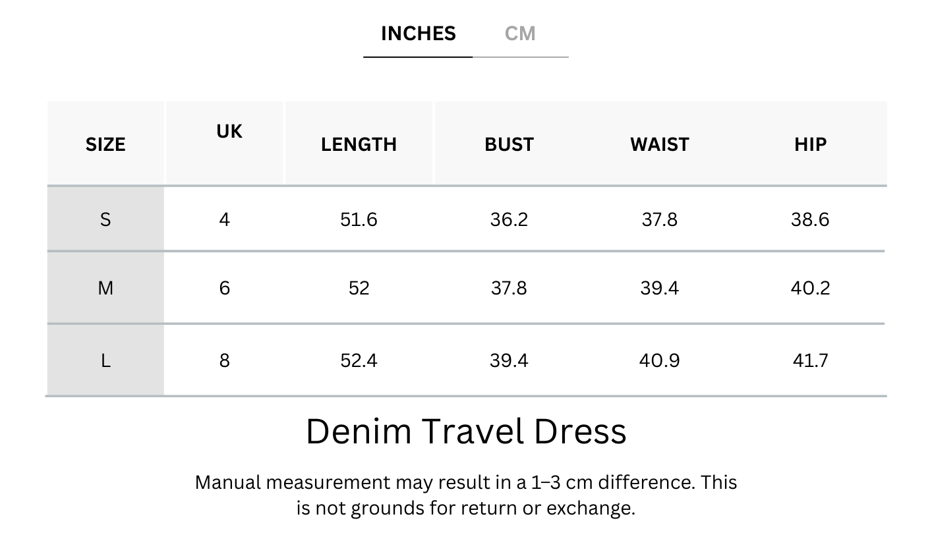This screenshot has width=932, height=560.
Task: Click the LENGTH column header
Action: click(359, 144)
